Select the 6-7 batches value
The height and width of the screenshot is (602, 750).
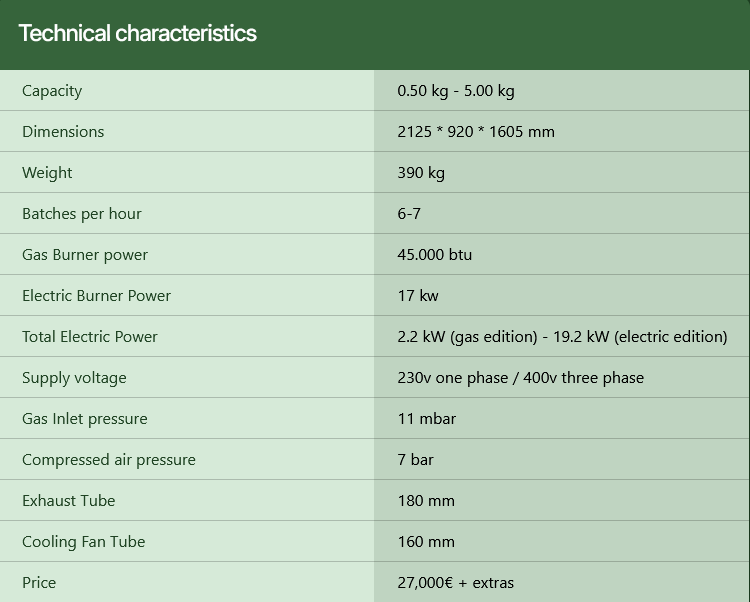(409, 214)
